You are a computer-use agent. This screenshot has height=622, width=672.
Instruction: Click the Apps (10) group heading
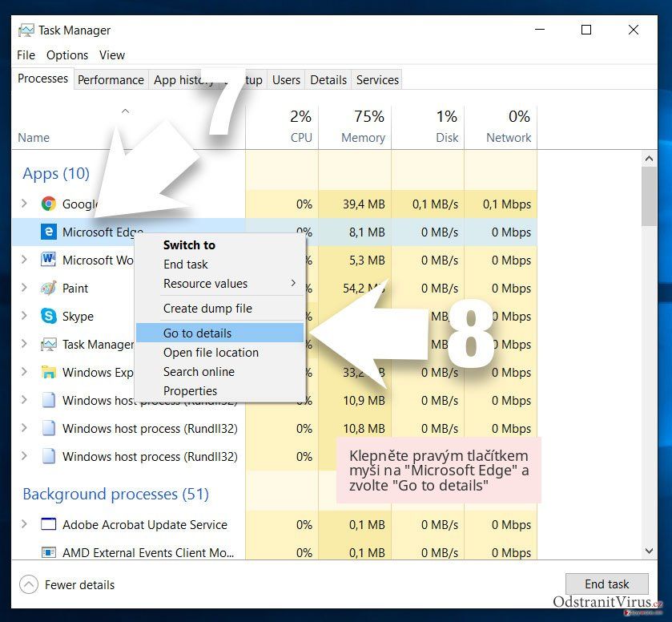(x=56, y=173)
